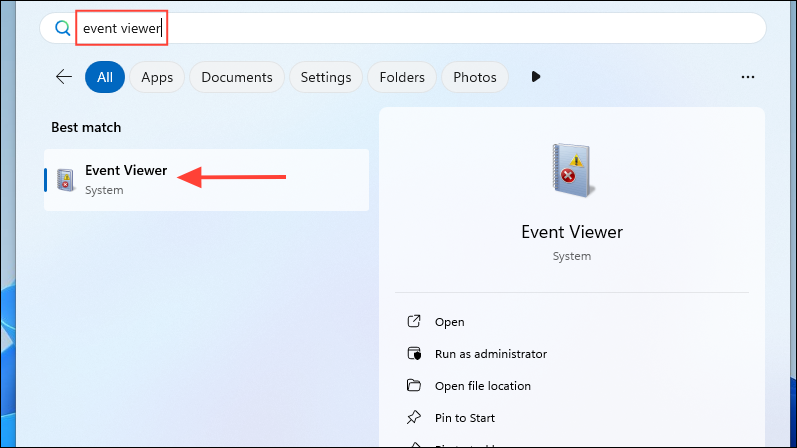797x448 pixels.
Task: Switch to Documents filter tab
Action: click(237, 77)
